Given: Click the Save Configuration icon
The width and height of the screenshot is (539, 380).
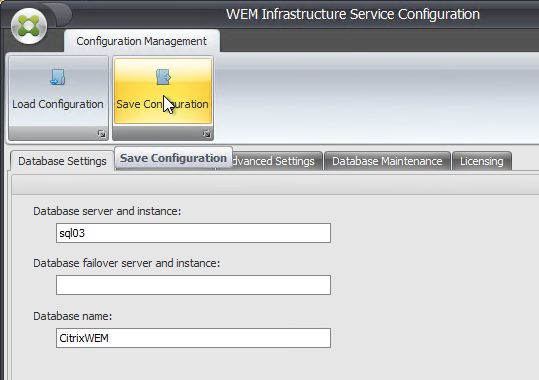Looking at the screenshot, I should pos(163,77).
